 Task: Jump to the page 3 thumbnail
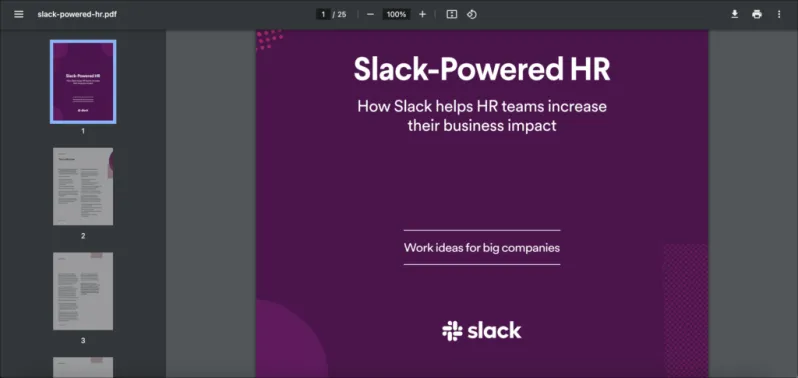(x=83, y=292)
